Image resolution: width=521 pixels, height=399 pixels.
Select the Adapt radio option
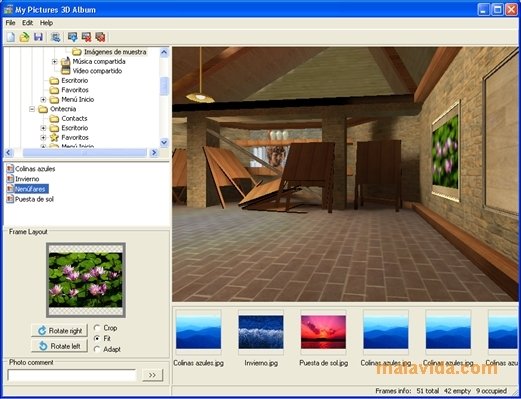[97, 349]
